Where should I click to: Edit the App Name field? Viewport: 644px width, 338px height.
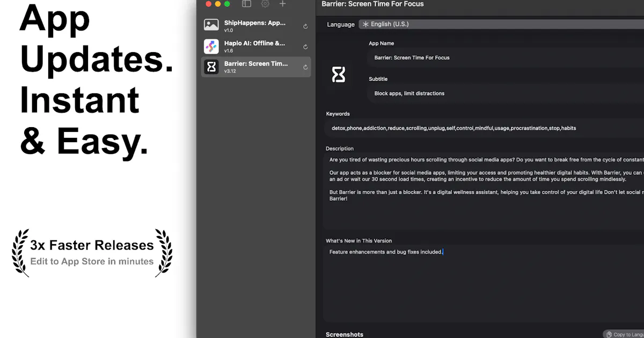coord(506,57)
